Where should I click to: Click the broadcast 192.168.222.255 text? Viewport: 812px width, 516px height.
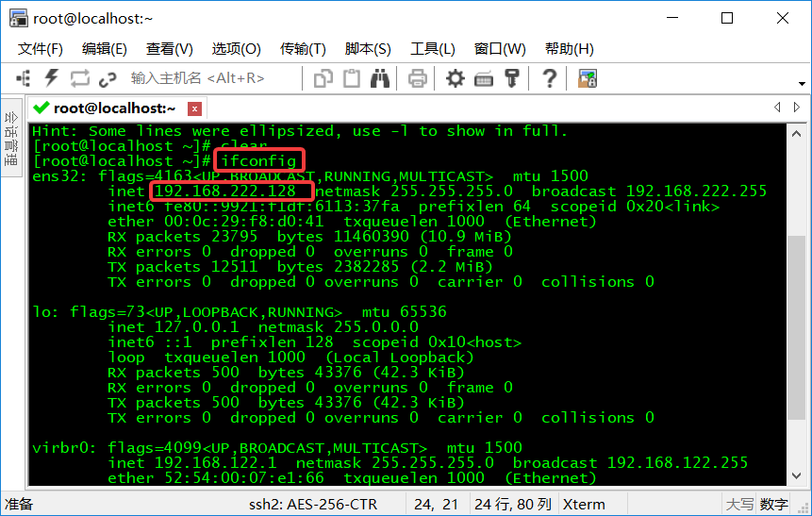tap(649, 191)
